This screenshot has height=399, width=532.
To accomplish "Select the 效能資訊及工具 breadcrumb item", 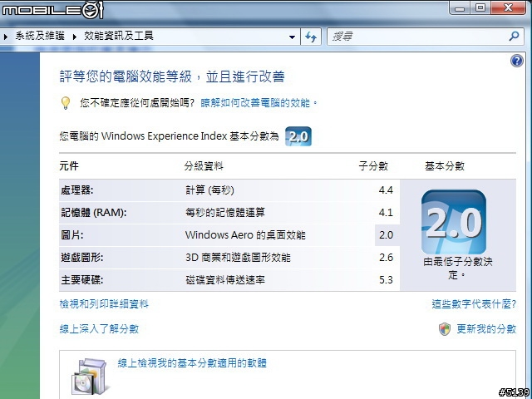I will pyautogui.click(x=119, y=36).
